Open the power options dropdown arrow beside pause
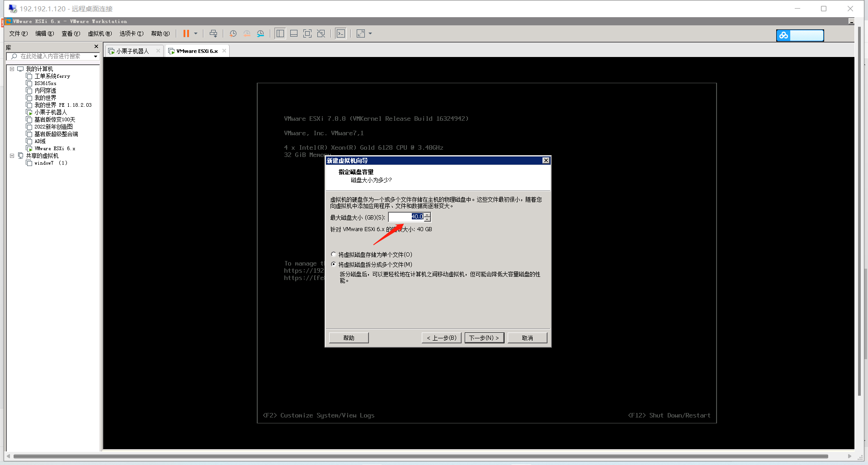 pos(196,33)
